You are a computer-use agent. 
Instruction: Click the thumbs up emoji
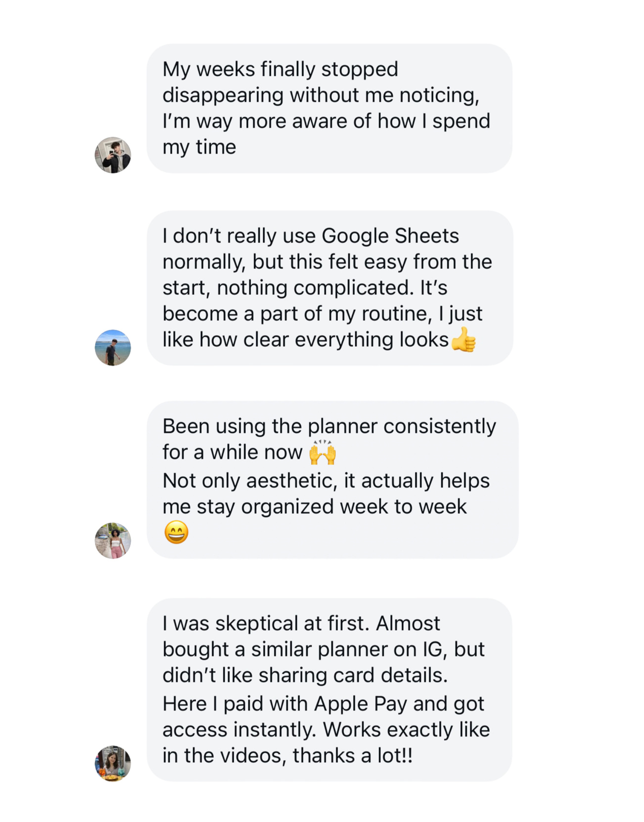coord(464,340)
